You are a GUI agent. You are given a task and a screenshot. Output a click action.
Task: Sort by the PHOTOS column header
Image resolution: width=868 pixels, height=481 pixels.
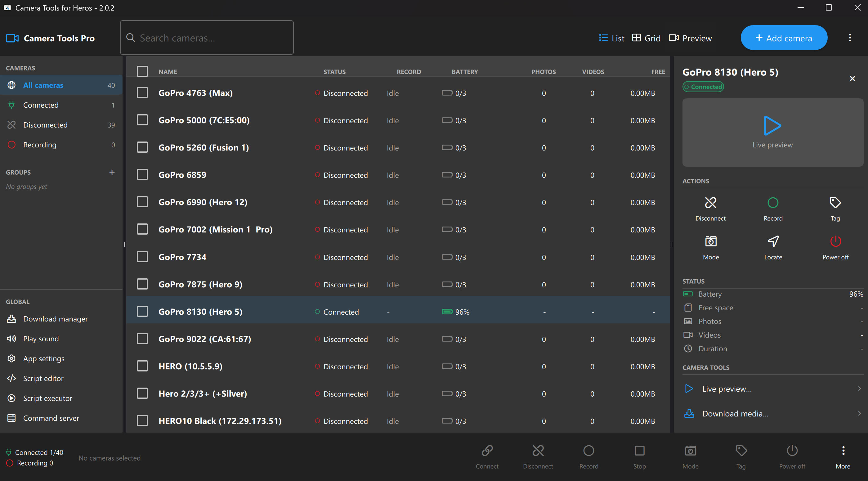pyautogui.click(x=544, y=72)
